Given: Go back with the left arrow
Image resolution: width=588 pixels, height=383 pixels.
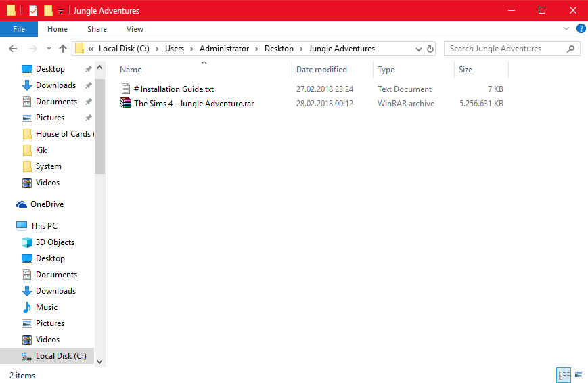Looking at the screenshot, I should [13, 49].
